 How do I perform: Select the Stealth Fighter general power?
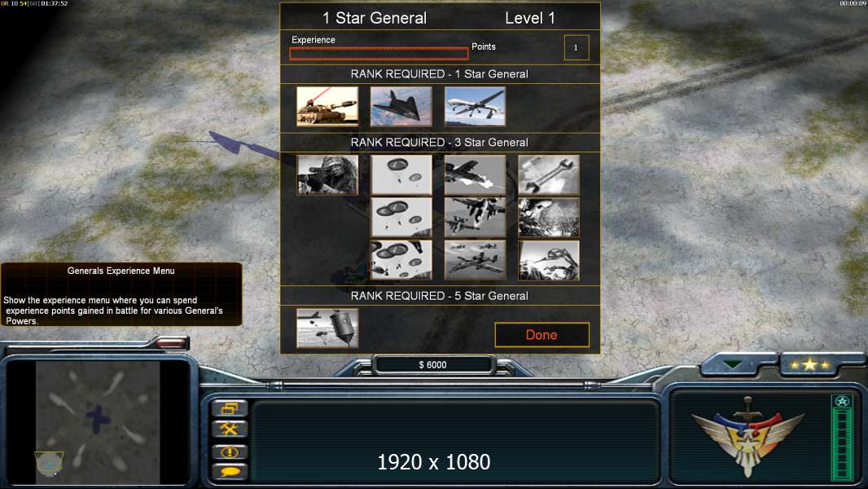[x=401, y=106]
